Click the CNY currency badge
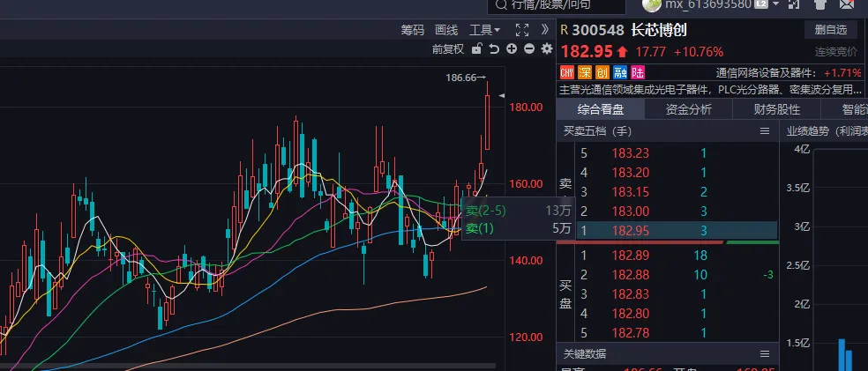This screenshot has width=868, height=371. [x=567, y=72]
